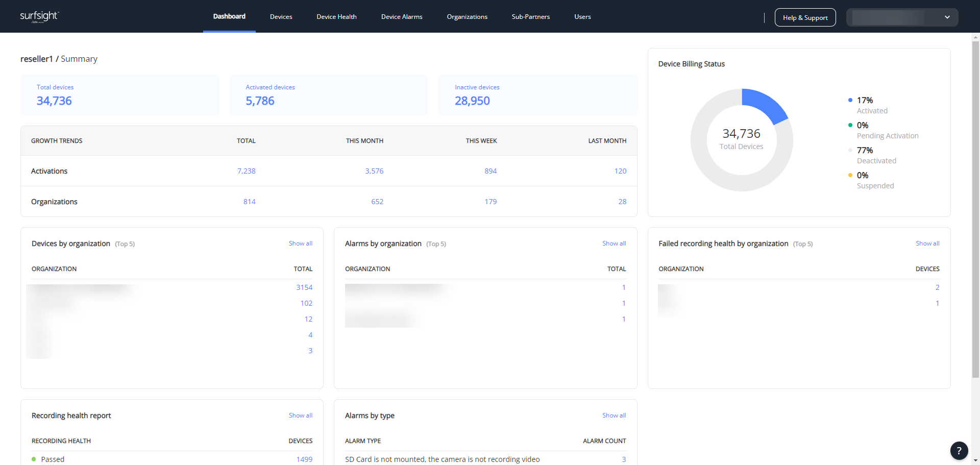Viewport: 980px width, 465px height.
Task: Show all alarms by type
Action: (x=614, y=415)
